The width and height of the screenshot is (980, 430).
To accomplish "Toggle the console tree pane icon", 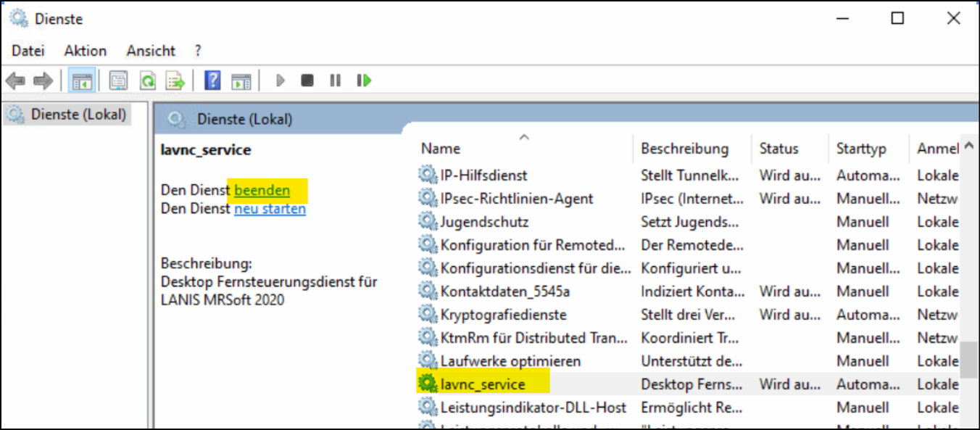I will click(81, 80).
